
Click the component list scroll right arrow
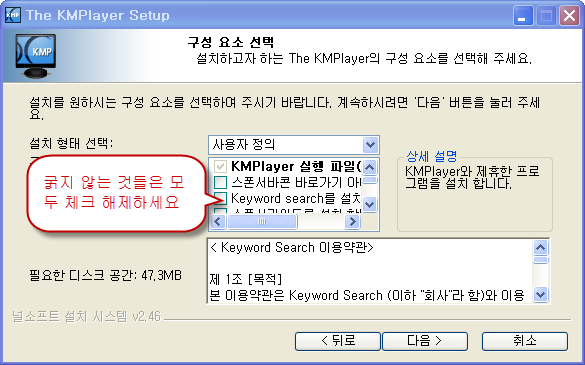tap(352, 222)
